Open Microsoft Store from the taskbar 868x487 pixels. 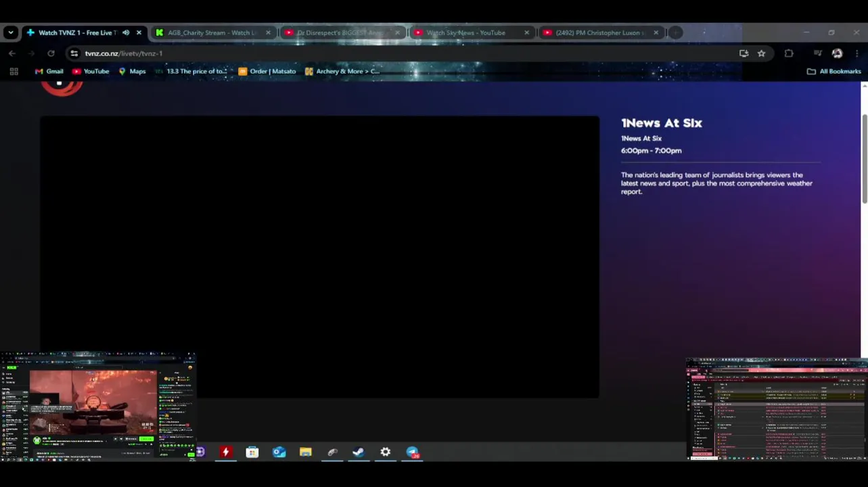tap(252, 452)
